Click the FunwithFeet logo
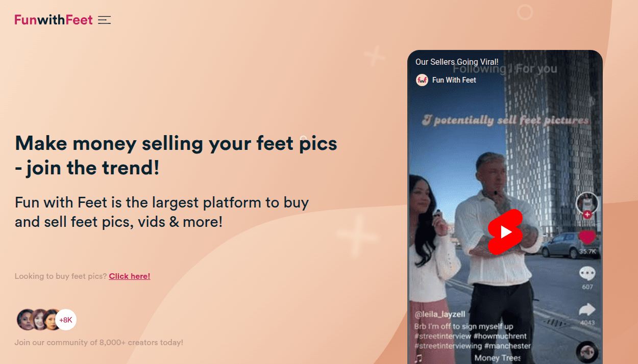 [54, 20]
